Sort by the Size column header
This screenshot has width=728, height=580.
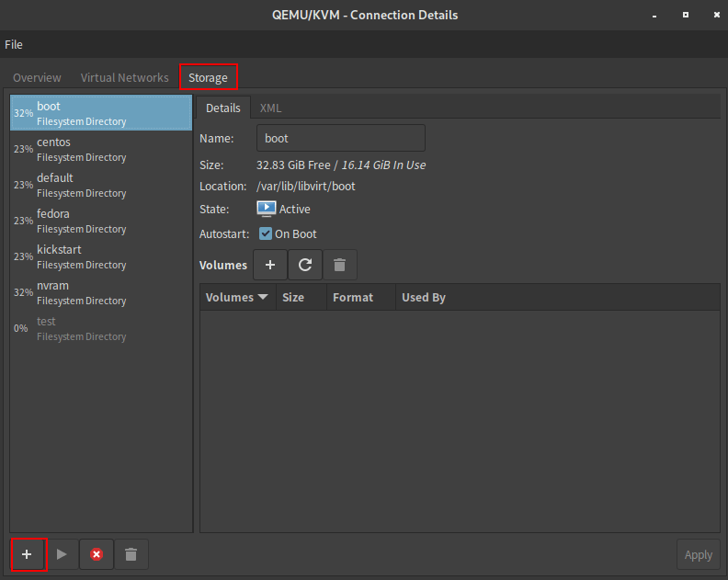click(x=301, y=297)
